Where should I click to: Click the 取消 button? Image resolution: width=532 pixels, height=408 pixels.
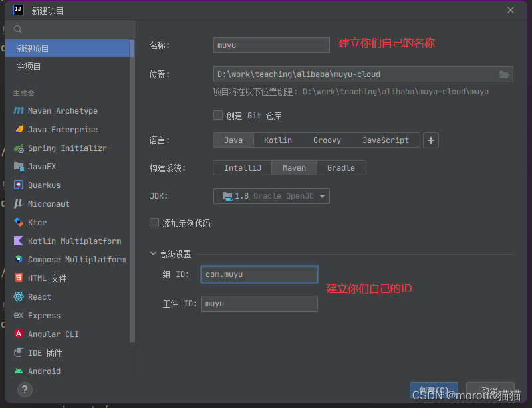490,391
